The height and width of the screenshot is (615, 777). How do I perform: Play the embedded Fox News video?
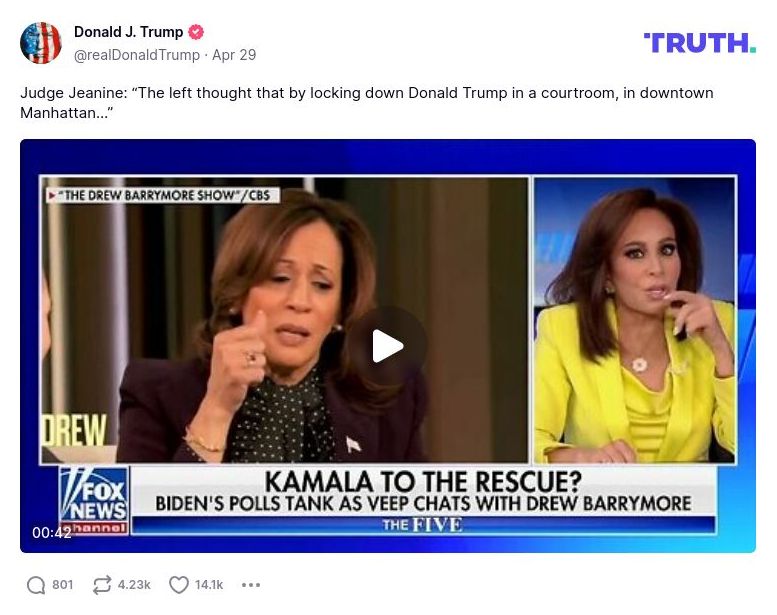tap(388, 345)
